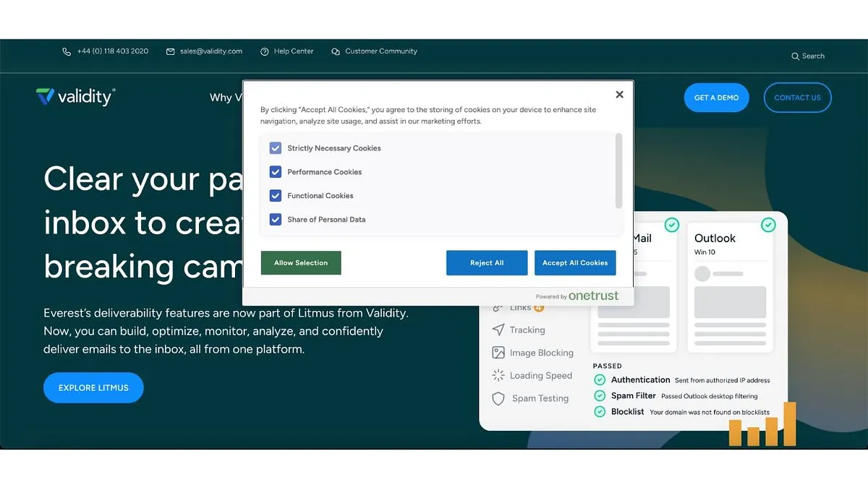Click the Customer Community chat bubbles icon

[x=336, y=52]
